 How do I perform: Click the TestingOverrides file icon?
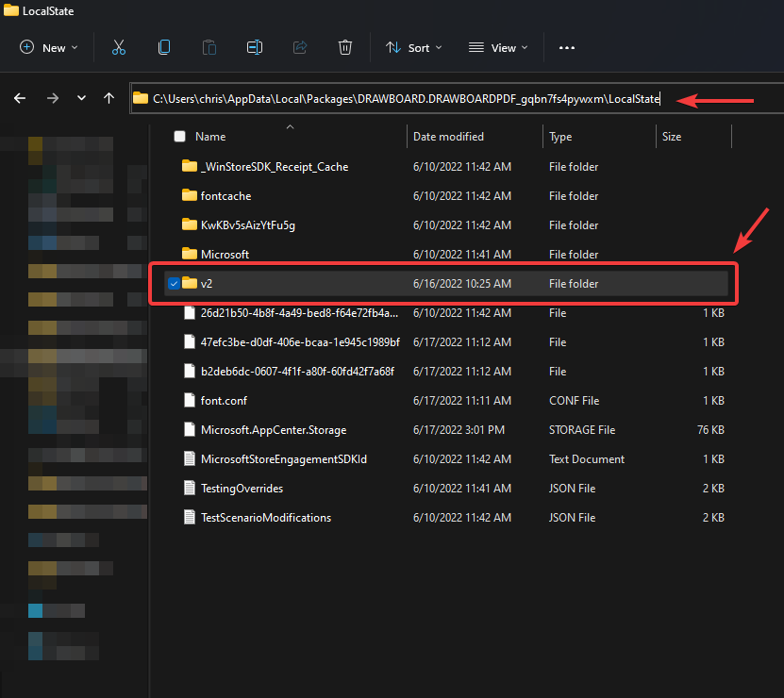point(189,488)
